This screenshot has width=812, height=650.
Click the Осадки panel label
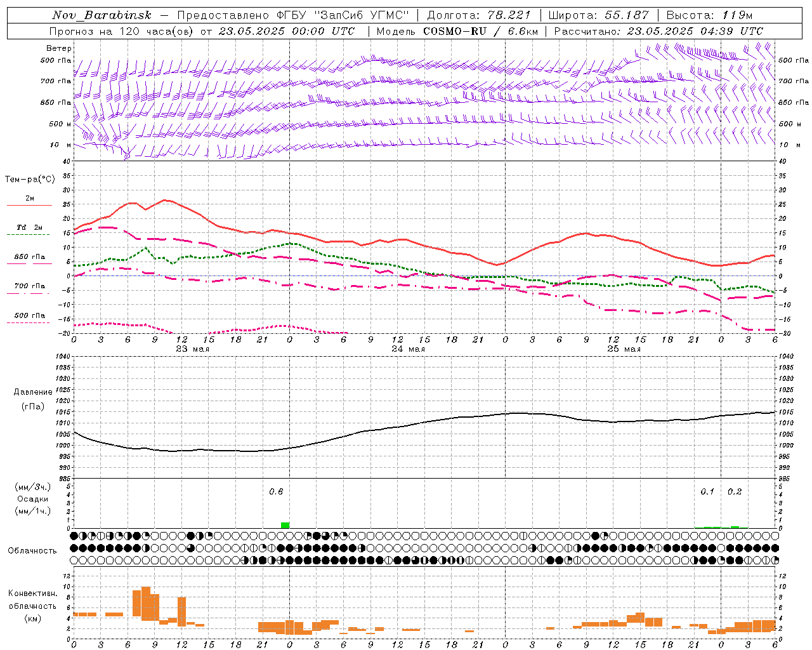point(33,499)
